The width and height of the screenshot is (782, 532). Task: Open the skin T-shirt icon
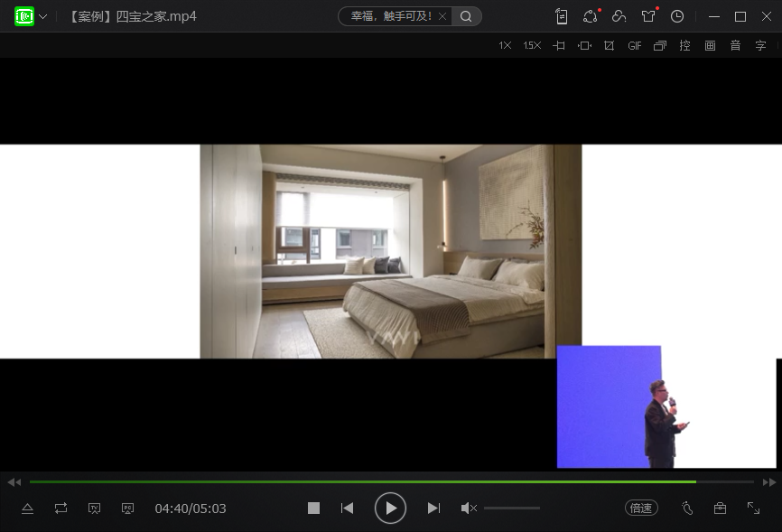[649, 16]
